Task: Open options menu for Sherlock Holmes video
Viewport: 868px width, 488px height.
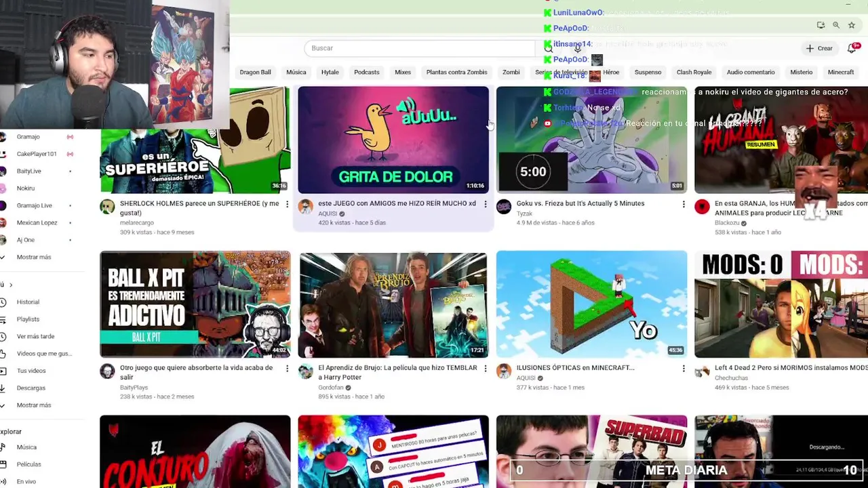Action: click(x=287, y=204)
